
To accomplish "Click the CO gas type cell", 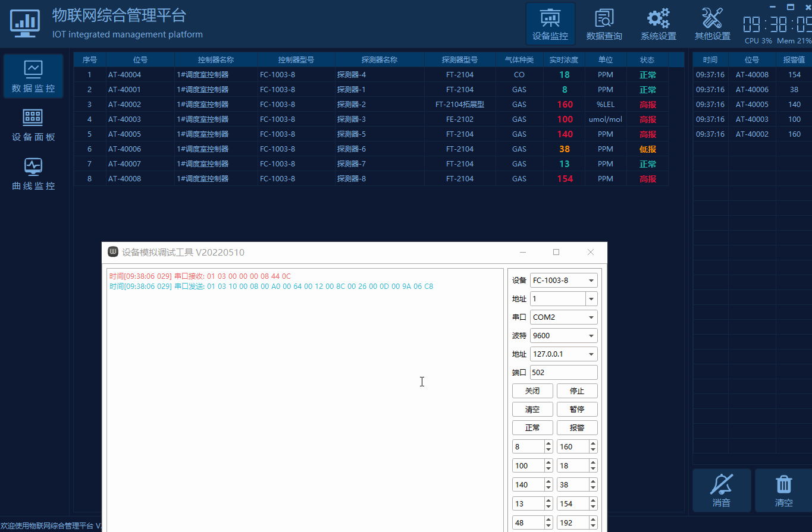I will 519,75.
